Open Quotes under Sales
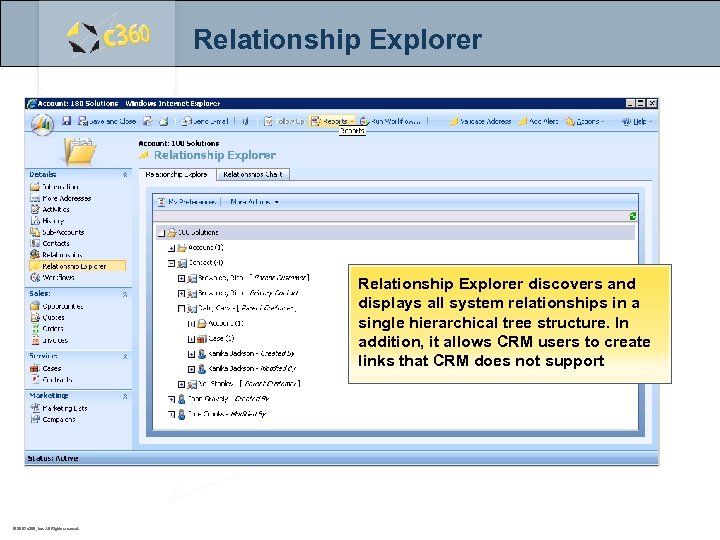The height and width of the screenshot is (540, 720). click(x=47, y=317)
